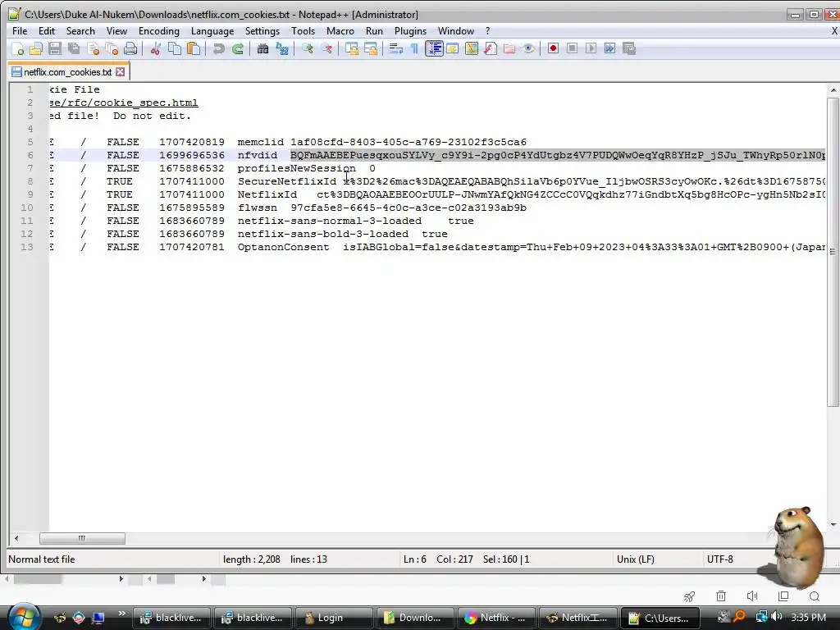The width and height of the screenshot is (840, 630).
Task: Toggle Word Wrap toolbar button
Action: pos(396,48)
